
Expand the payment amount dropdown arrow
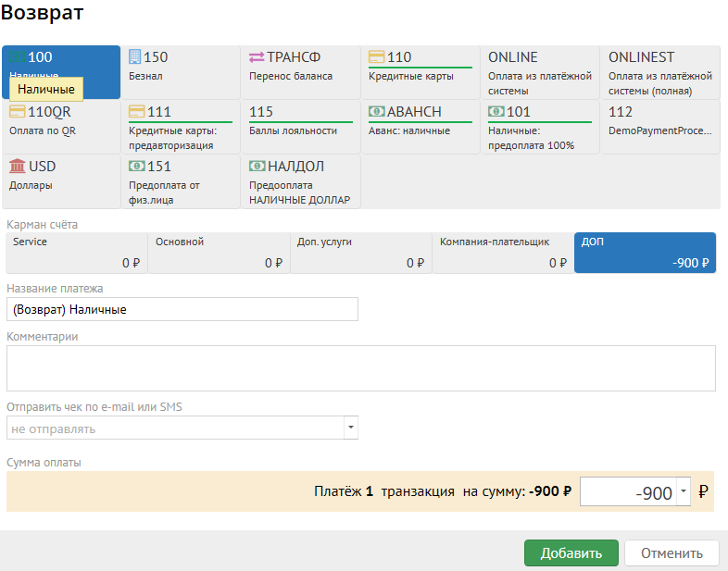[684, 492]
